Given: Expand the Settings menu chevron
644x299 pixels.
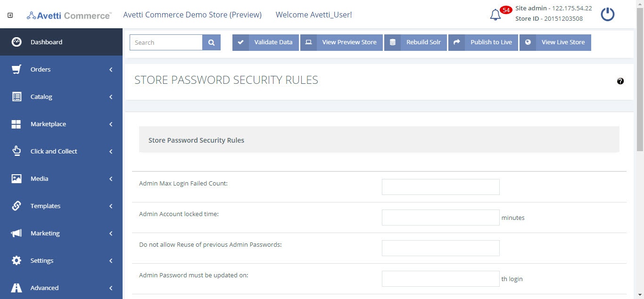Looking at the screenshot, I should point(111,260).
